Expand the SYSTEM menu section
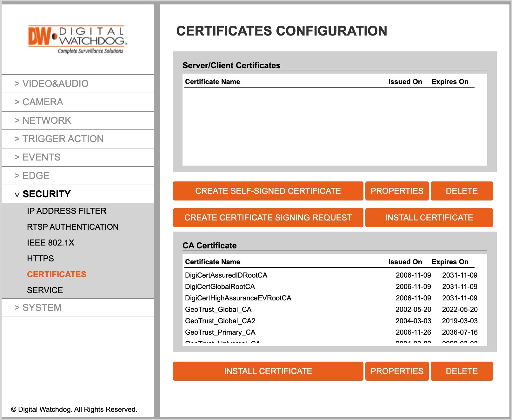The image size is (512, 420). pos(78,308)
